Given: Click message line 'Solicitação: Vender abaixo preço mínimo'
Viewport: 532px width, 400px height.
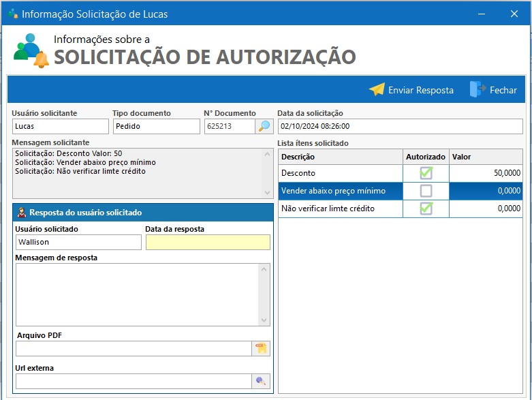Looking at the screenshot, I should coord(86,162).
